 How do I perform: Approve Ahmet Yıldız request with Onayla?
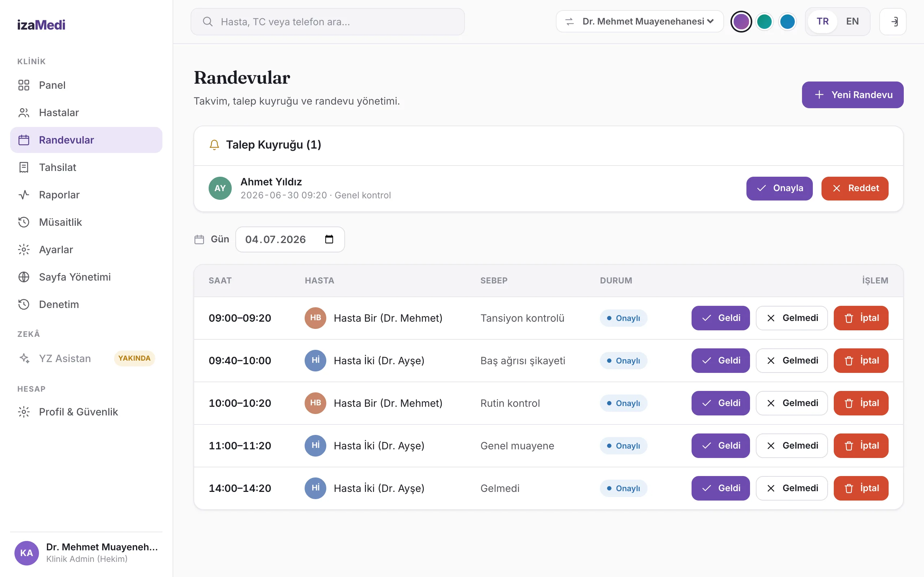(x=779, y=188)
